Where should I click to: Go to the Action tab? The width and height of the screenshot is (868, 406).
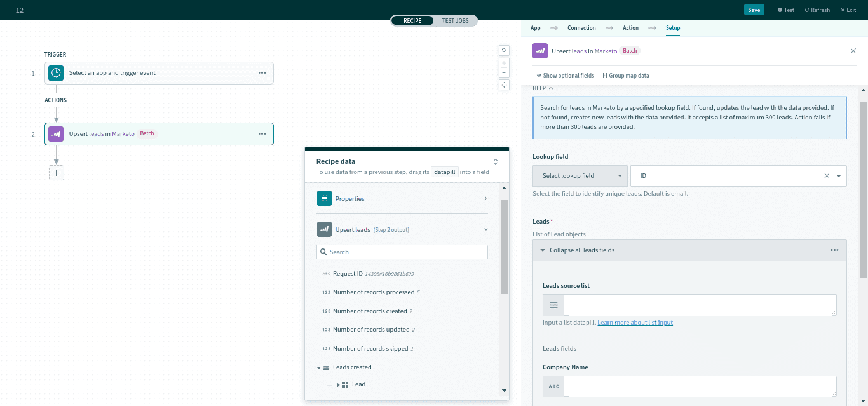630,28
